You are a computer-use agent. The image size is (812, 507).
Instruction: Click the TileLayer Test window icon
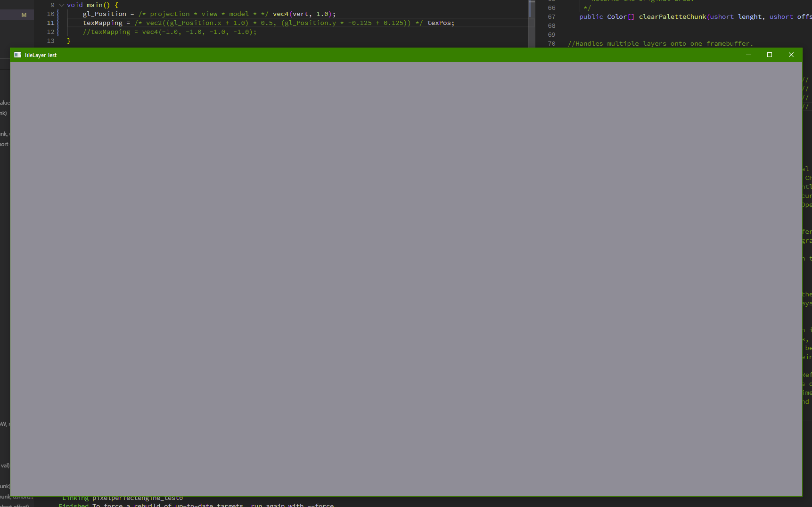point(18,55)
